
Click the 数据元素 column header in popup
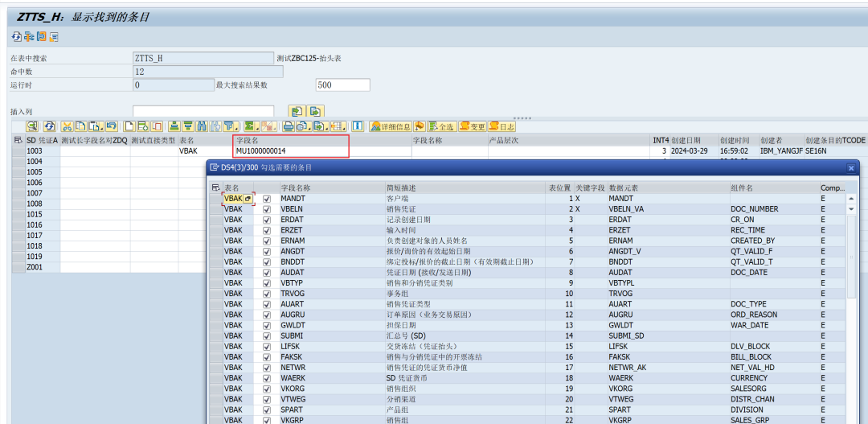[668, 188]
